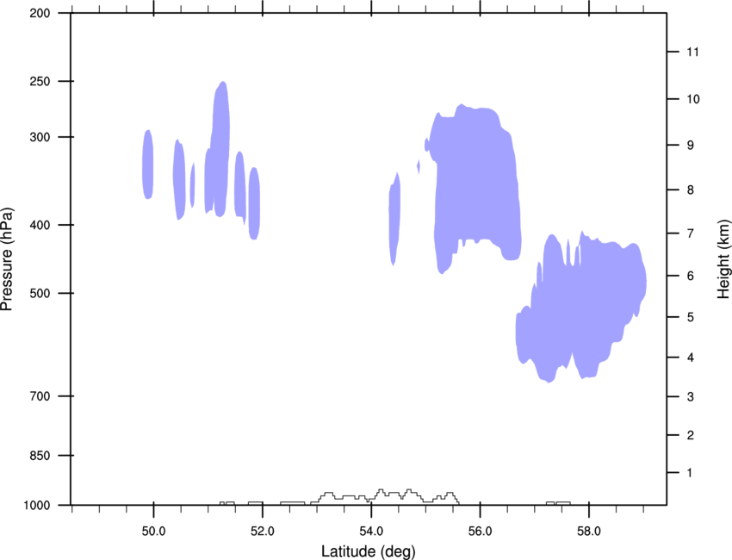Click the 9 km height label
Image resolution: width=732 pixels, height=560 pixels.
pos(691,146)
